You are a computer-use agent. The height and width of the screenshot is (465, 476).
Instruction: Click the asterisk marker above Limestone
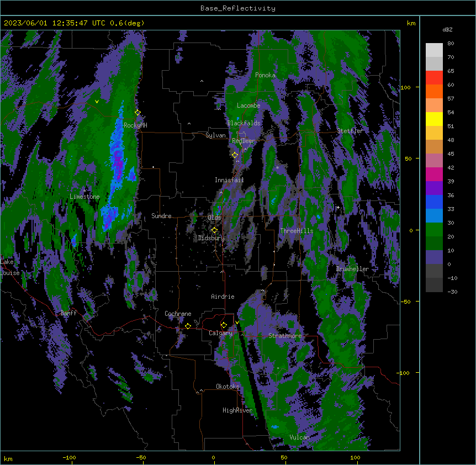pos(84,191)
